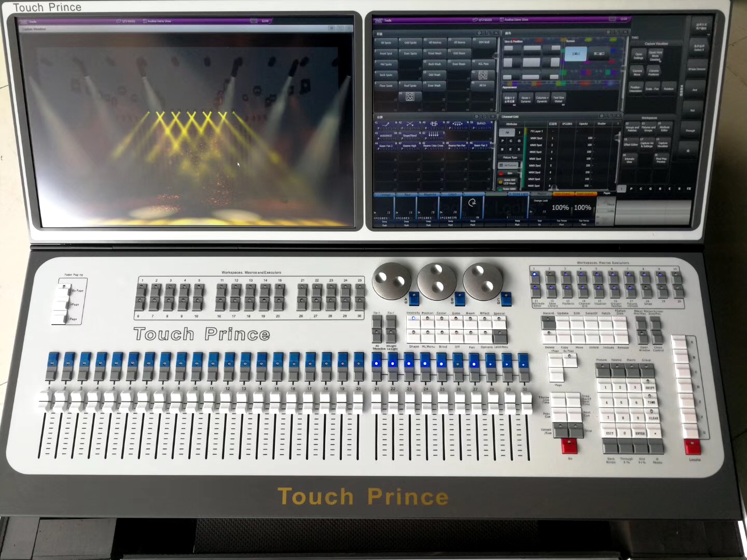
Task: Select the P attribute bank tab
Action: pos(631,189)
